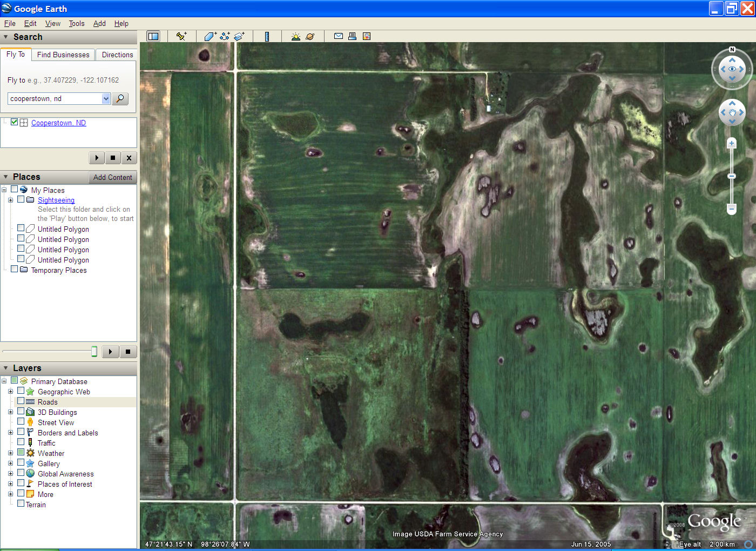Add a placemark with the pushpin tool
The height and width of the screenshot is (551, 756).
(181, 36)
